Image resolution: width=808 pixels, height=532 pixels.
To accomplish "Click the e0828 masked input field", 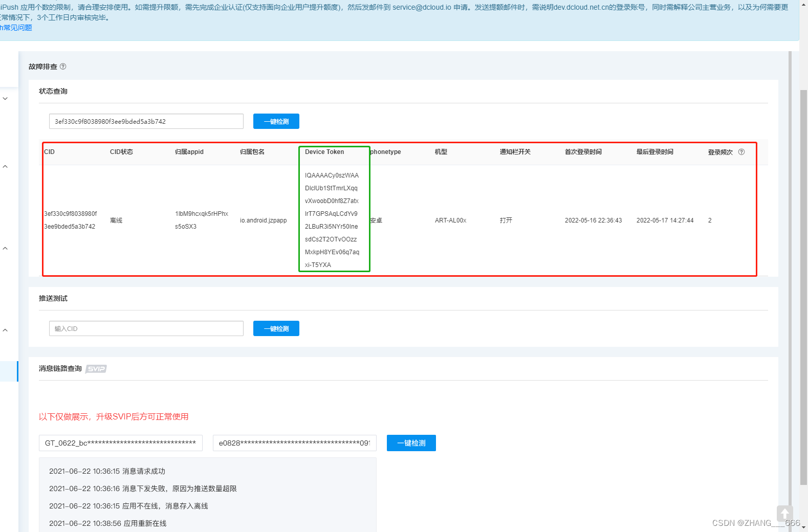I will click(295, 443).
